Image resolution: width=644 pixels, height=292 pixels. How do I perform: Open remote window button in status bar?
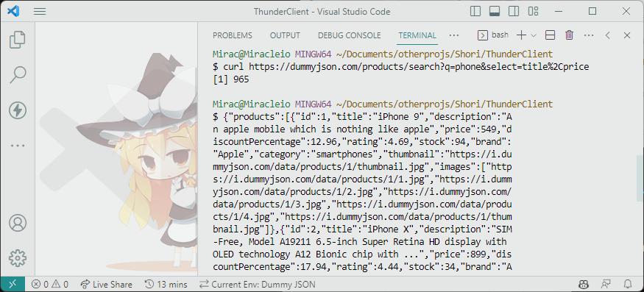(13, 284)
